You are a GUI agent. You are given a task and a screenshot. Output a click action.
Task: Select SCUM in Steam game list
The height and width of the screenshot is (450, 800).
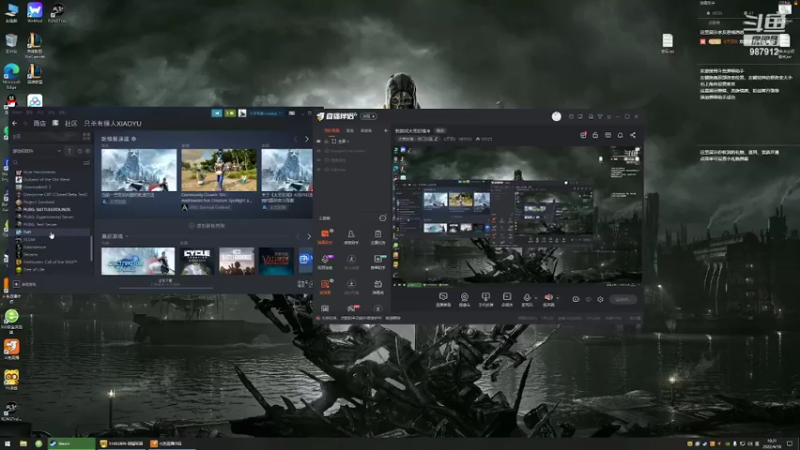[29, 239]
